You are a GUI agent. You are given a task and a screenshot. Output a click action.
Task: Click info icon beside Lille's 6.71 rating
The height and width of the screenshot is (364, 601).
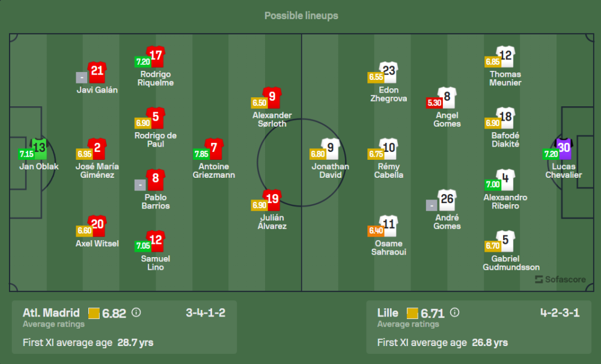click(454, 312)
